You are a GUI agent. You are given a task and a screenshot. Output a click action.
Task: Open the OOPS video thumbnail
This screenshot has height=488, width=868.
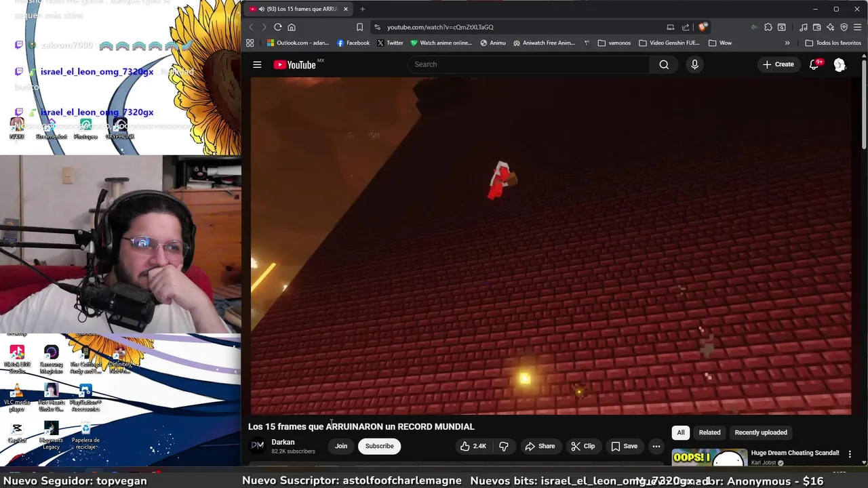point(709,458)
